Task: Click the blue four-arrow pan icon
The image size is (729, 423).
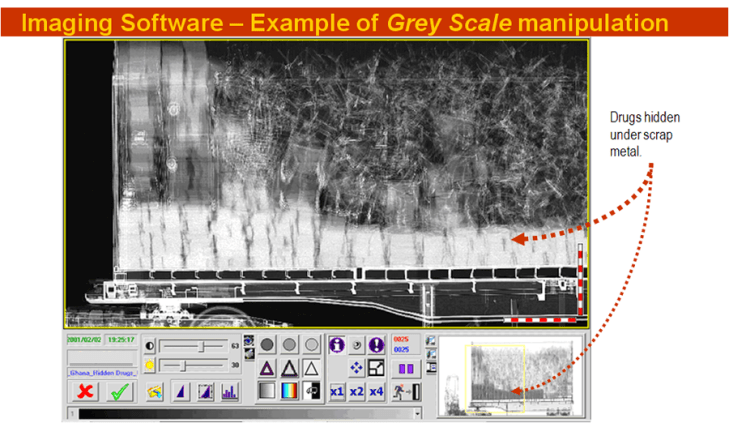Action: click(357, 368)
